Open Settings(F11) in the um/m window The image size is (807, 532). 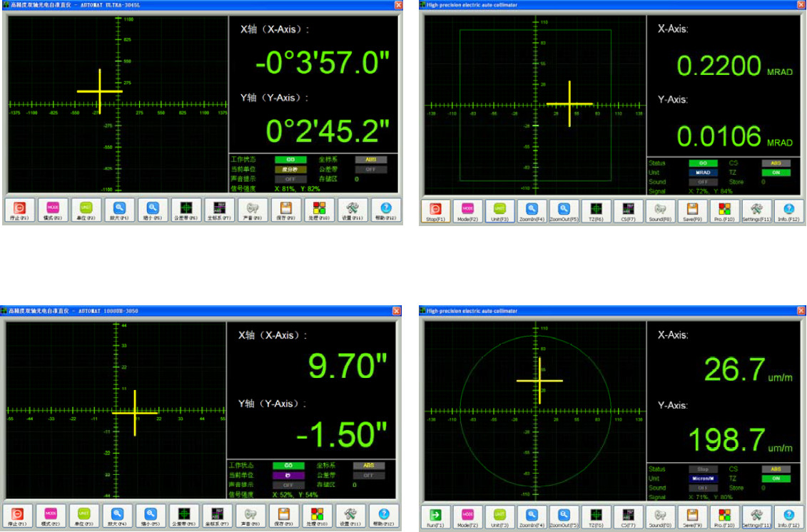(756, 516)
